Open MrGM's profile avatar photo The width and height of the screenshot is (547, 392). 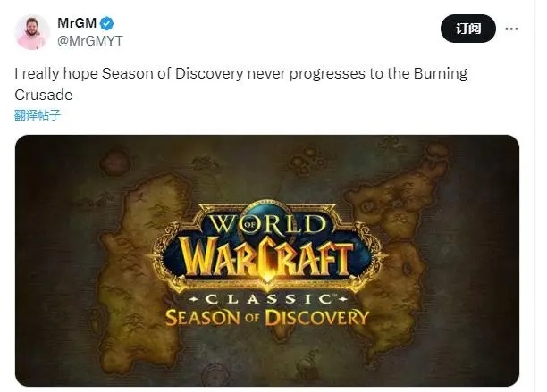coord(32,32)
